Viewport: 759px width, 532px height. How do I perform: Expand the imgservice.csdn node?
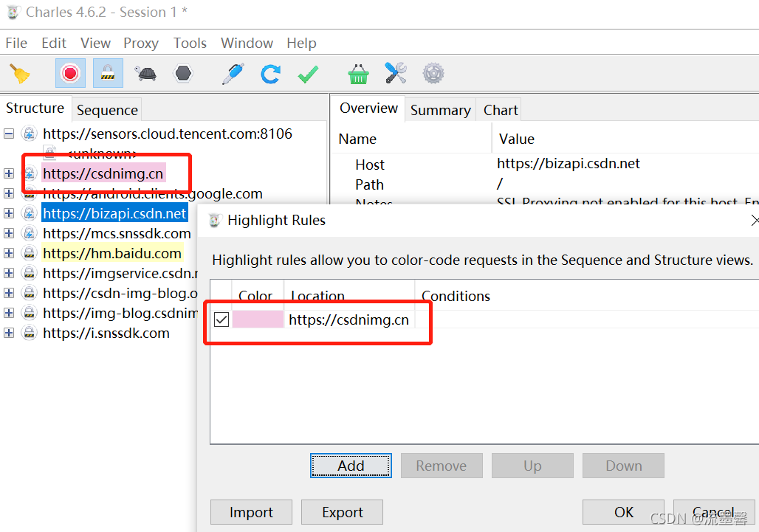point(9,273)
